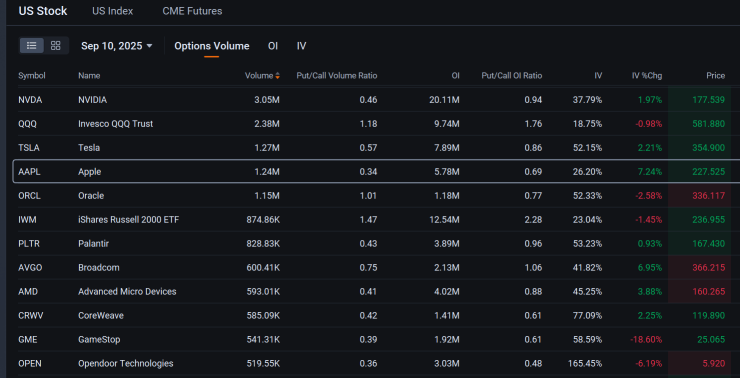
Task: Open the OPEN symbol row
Action: pyautogui.click(x=29, y=363)
